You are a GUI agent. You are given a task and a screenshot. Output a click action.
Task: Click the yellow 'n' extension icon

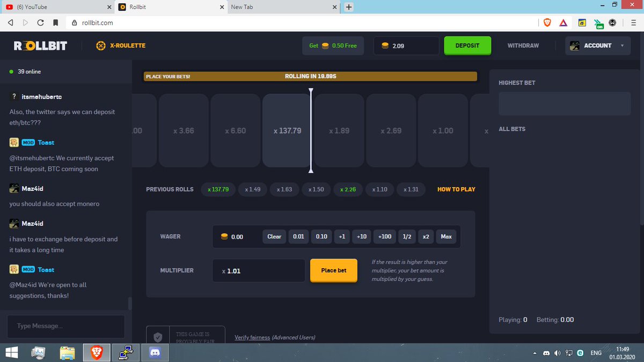pyautogui.click(x=581, y=23)
